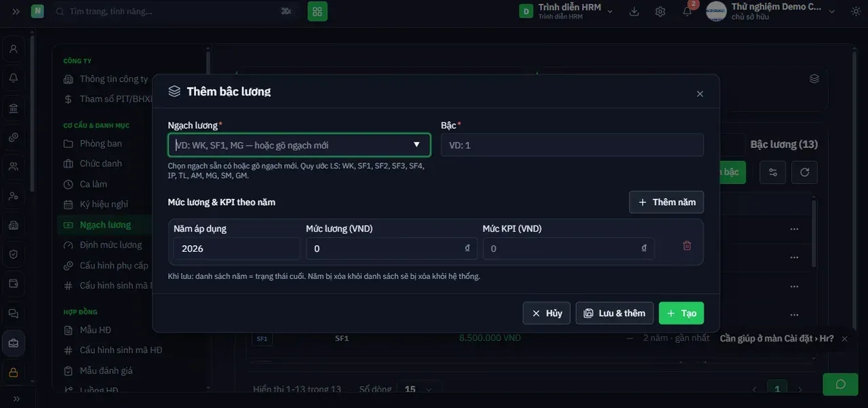Screen dimensions: 868x408
Task: Click the download icon in top bar
Action: tap(635, 12)
